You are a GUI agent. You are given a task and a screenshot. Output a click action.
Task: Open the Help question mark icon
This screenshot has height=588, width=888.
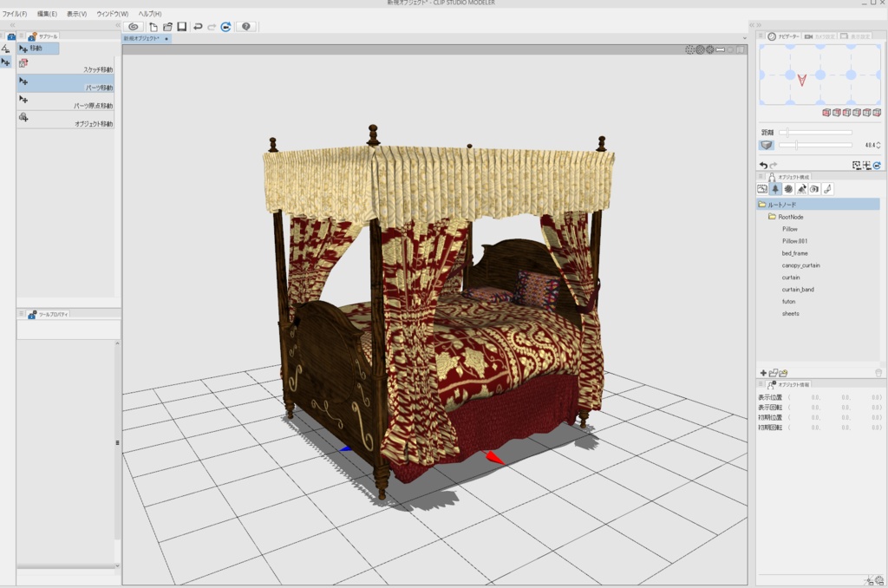click(247, 27)
